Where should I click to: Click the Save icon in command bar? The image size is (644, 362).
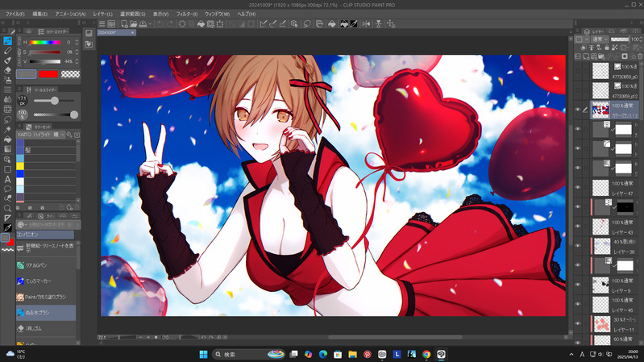[143, 24]
